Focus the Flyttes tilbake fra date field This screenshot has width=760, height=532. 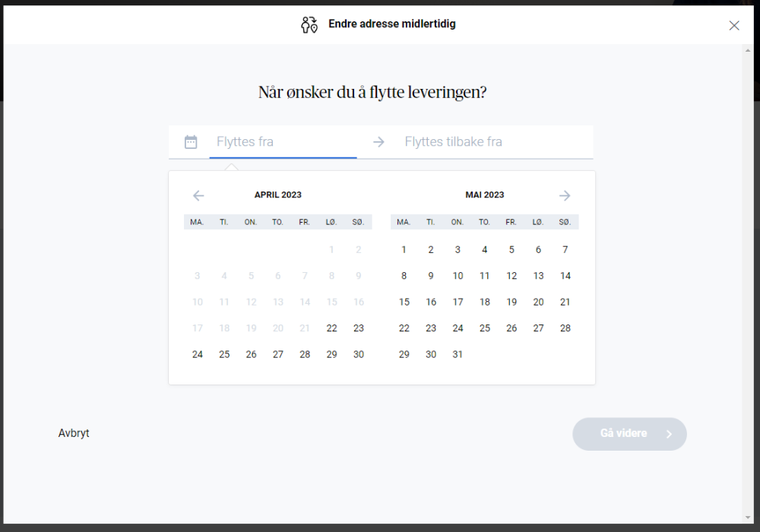(x=486, y=142)
